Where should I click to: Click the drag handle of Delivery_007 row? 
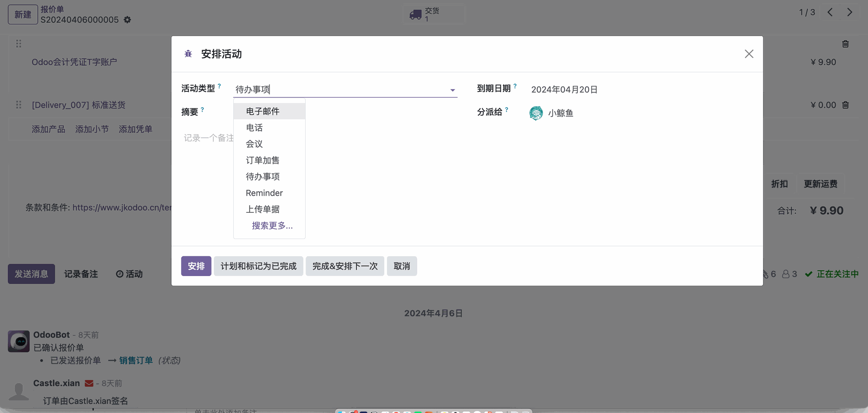[19, 105]
